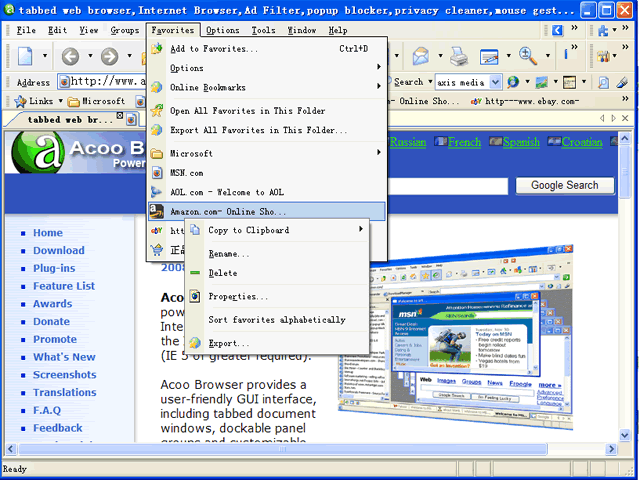The width and height of the screenshot is (640, 480).
Task: Click the horizontal scrollbar thumb
Action: [x=282, y=449]
